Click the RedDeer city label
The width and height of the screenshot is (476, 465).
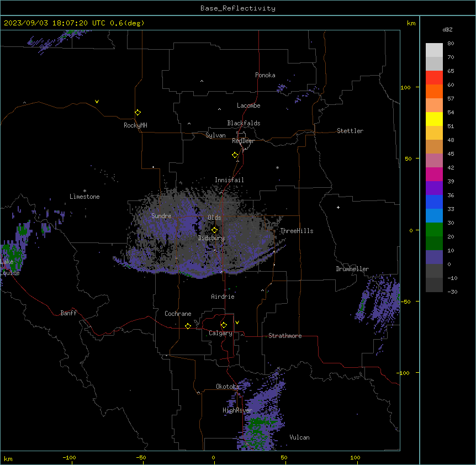243,141
